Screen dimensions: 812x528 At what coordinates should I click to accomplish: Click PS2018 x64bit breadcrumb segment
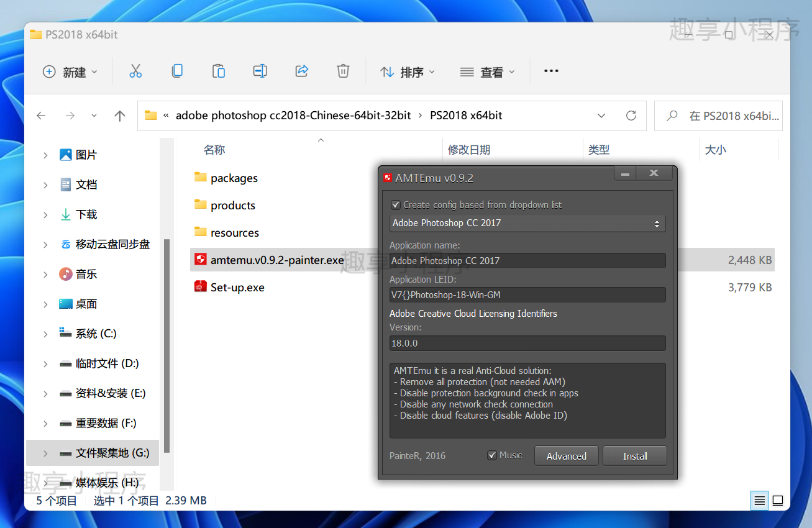coord(466,116)
